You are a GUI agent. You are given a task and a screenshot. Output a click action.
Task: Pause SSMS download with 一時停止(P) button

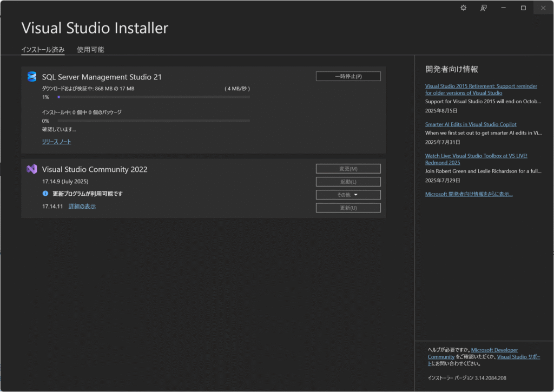(x=348, y=76)
